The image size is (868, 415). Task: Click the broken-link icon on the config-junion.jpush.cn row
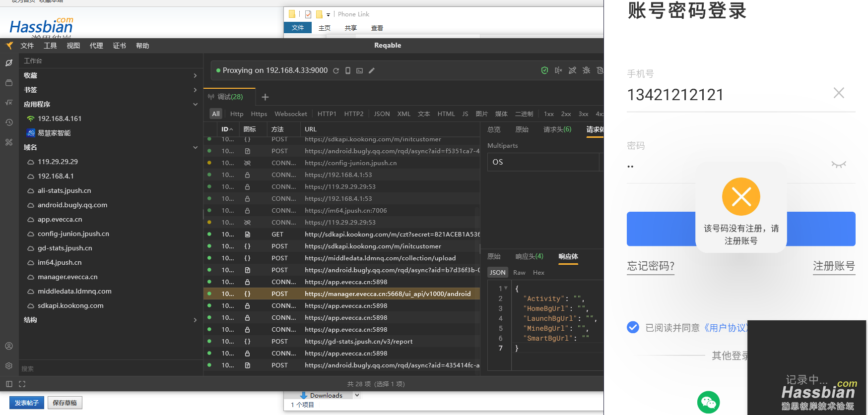[x=247, y=163]
